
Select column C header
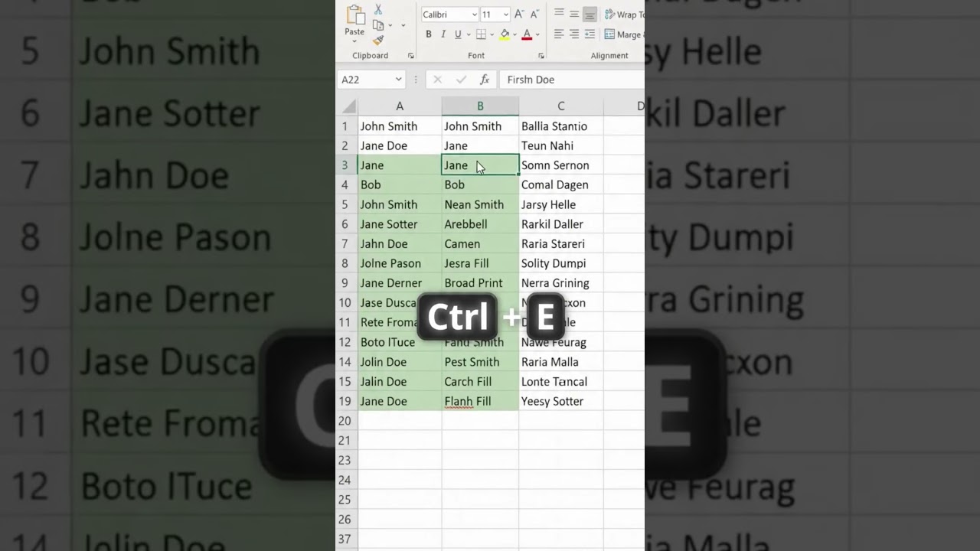(x=561, y=106)
